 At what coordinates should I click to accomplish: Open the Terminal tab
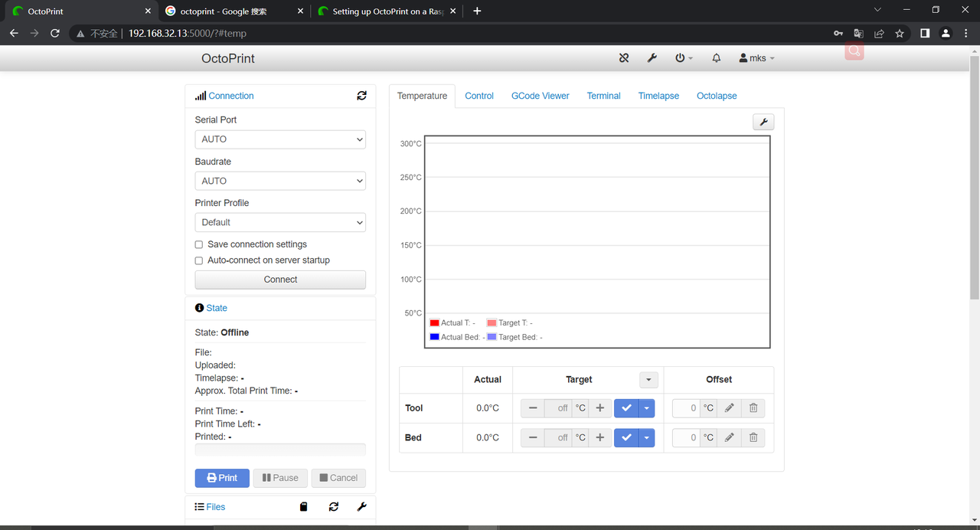coord(603,96)
